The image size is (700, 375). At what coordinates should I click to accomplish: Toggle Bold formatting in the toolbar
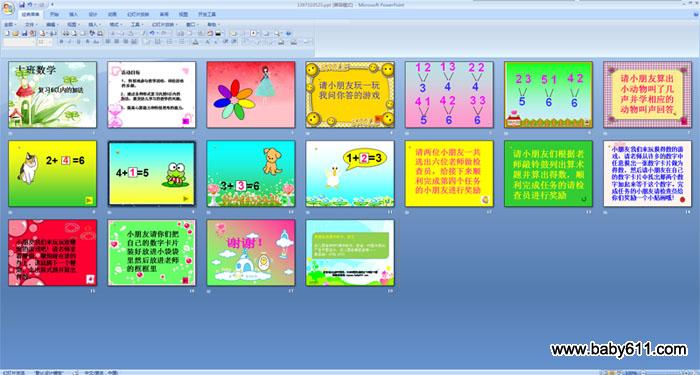pos(62,42)
